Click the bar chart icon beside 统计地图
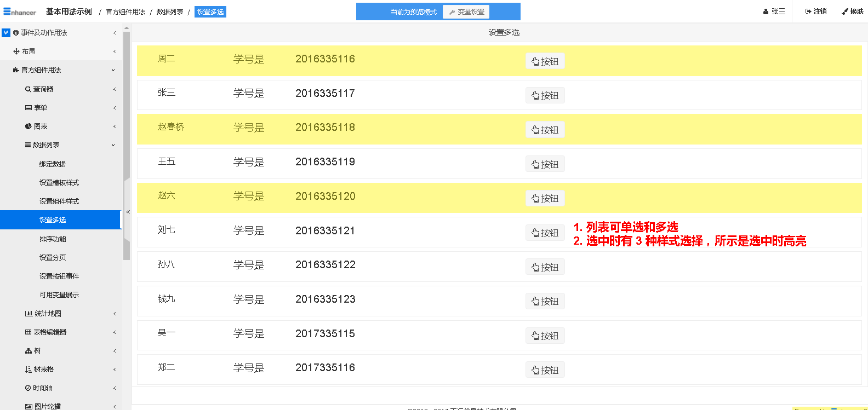The height and width of the screenshot is (410, 868). 28,314
